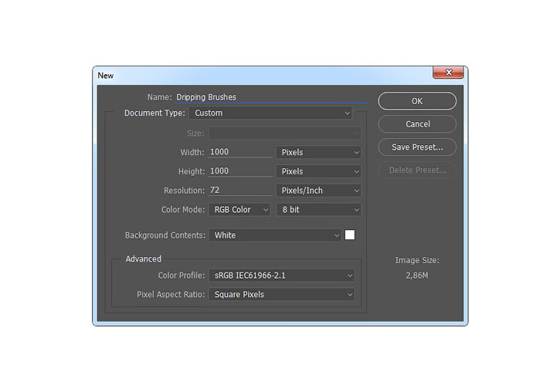Open the 8 bit depth dropdown
The image size is (560, 392).
pos(318,210)
